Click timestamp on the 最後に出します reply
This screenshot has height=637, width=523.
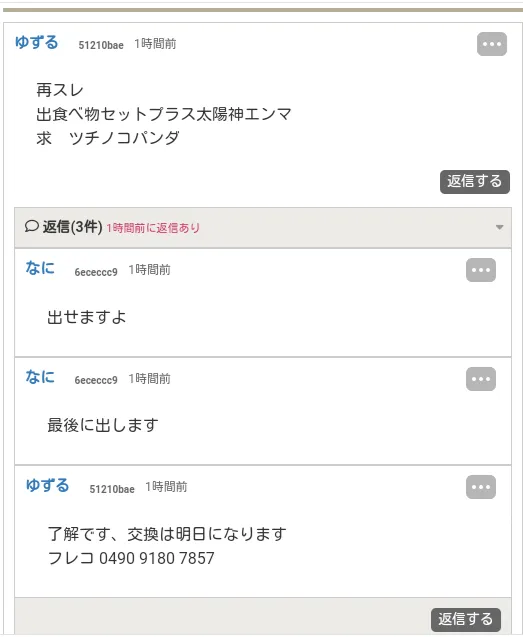[150, 379]
